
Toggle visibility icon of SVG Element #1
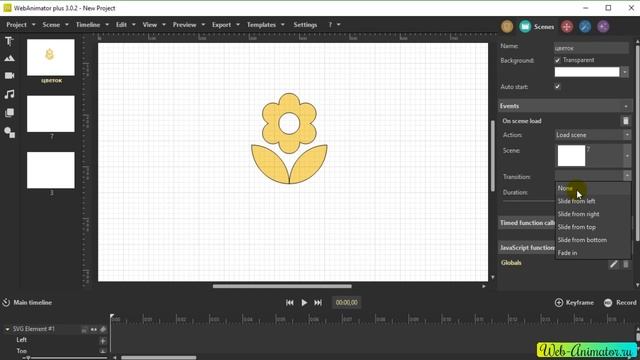tap(94, 329)
